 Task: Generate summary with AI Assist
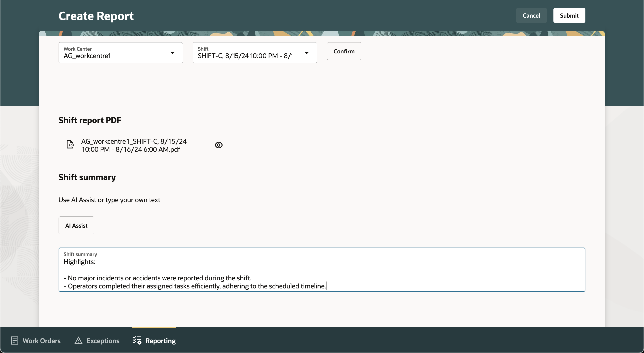coord(76,226)
